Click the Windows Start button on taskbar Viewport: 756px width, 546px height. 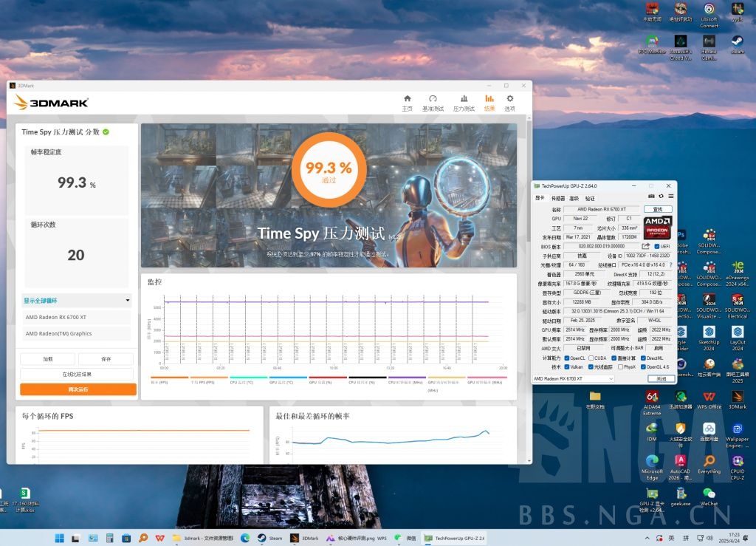point(59,538)
